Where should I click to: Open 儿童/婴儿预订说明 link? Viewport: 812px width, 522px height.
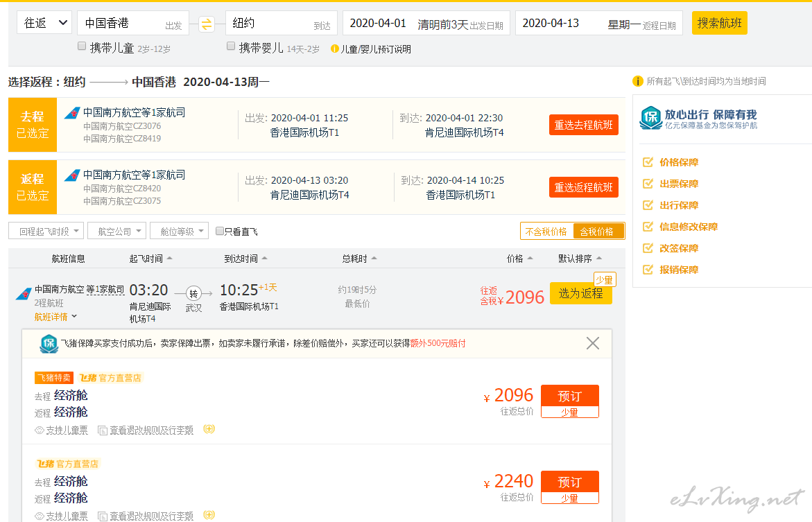[x=375, y=49]
